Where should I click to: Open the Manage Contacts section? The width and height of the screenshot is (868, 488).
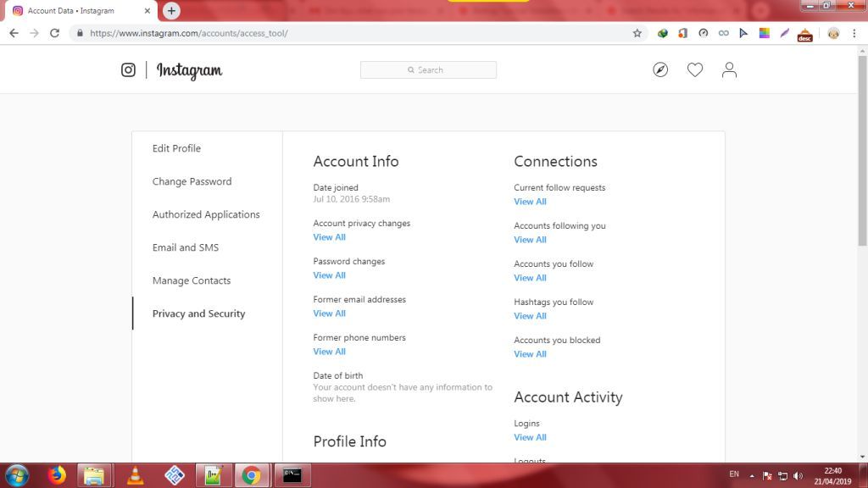pyautogui.click(x=192, y=280)
